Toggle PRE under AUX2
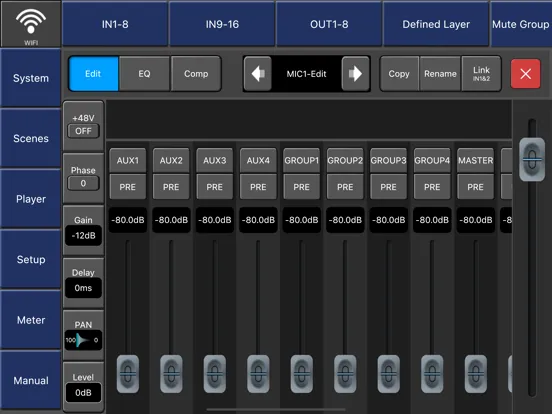The height and width of the screenshot is (414, 552). 171,187
